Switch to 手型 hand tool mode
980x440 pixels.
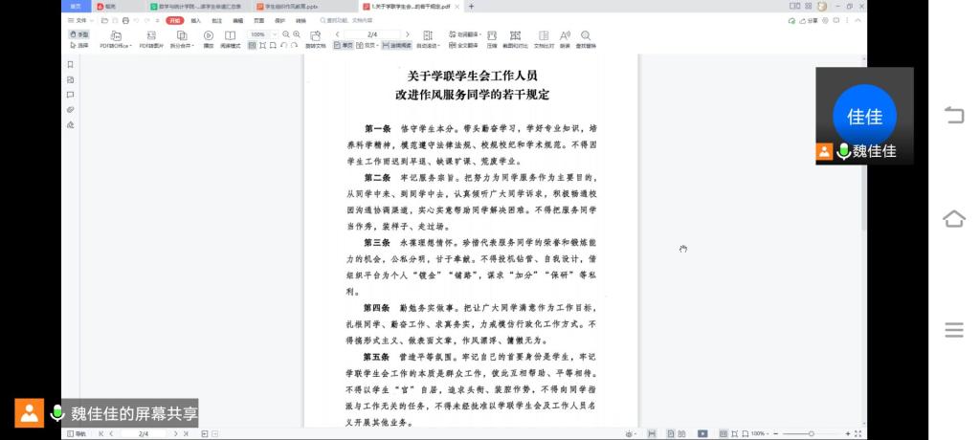(78, 33)
